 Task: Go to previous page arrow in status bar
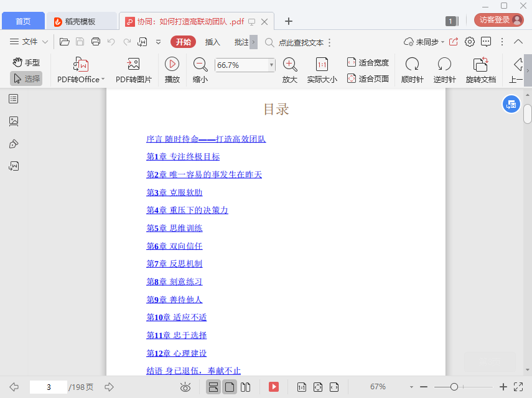(14, 387)
